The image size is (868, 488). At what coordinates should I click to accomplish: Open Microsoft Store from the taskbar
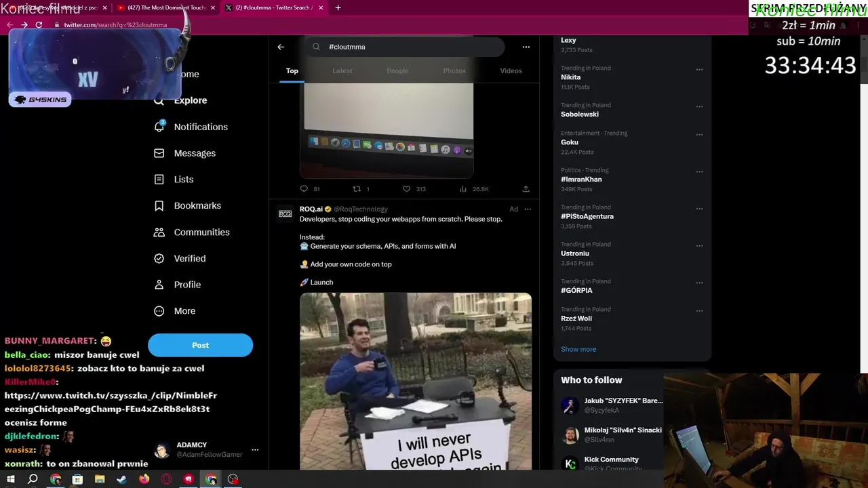tap(77, 479)
